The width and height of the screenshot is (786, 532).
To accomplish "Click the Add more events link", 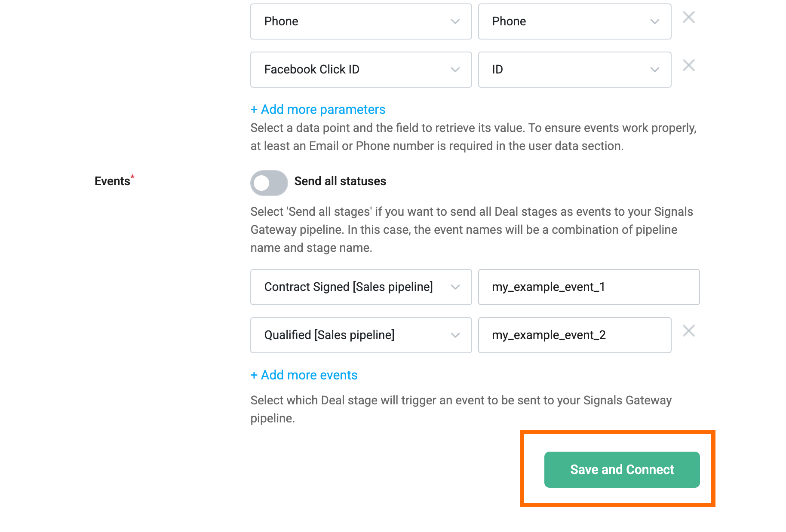I will [x=304, y=375].
